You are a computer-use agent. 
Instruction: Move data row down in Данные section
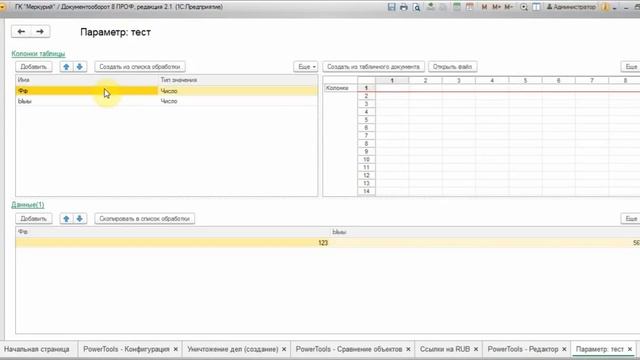80,218
